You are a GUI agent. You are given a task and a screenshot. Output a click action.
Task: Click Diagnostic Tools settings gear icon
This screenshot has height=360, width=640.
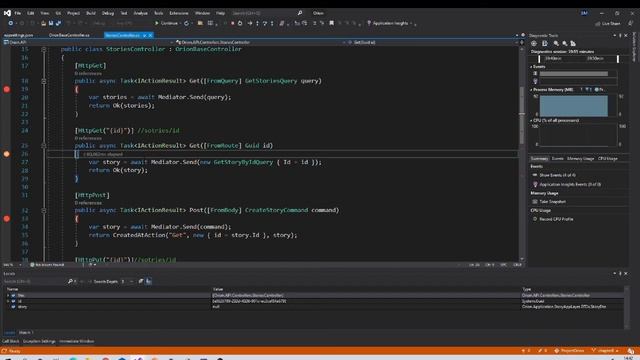pyautogui.click(x=533, y=43)
